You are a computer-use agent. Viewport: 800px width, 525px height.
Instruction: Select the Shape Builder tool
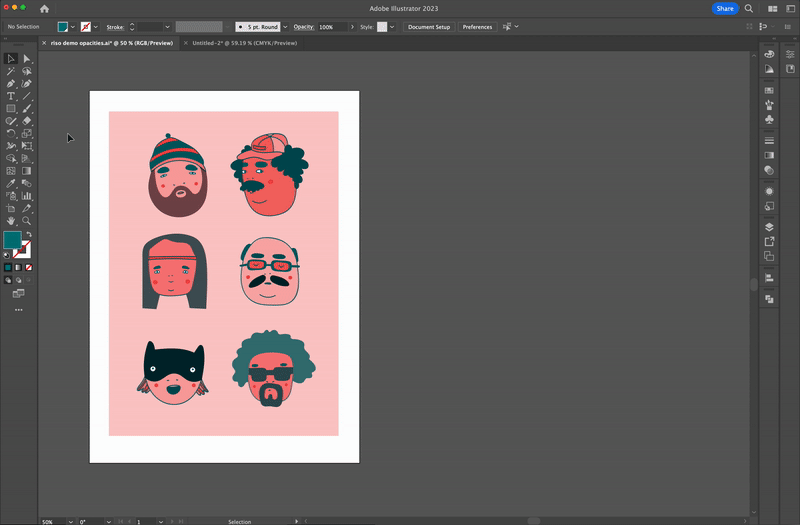click(11, 159)
